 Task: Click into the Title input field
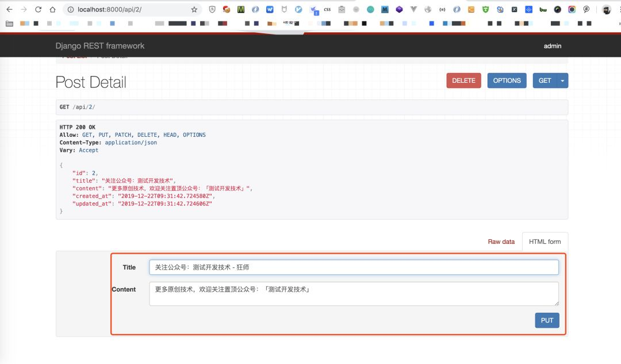(354, 267)
